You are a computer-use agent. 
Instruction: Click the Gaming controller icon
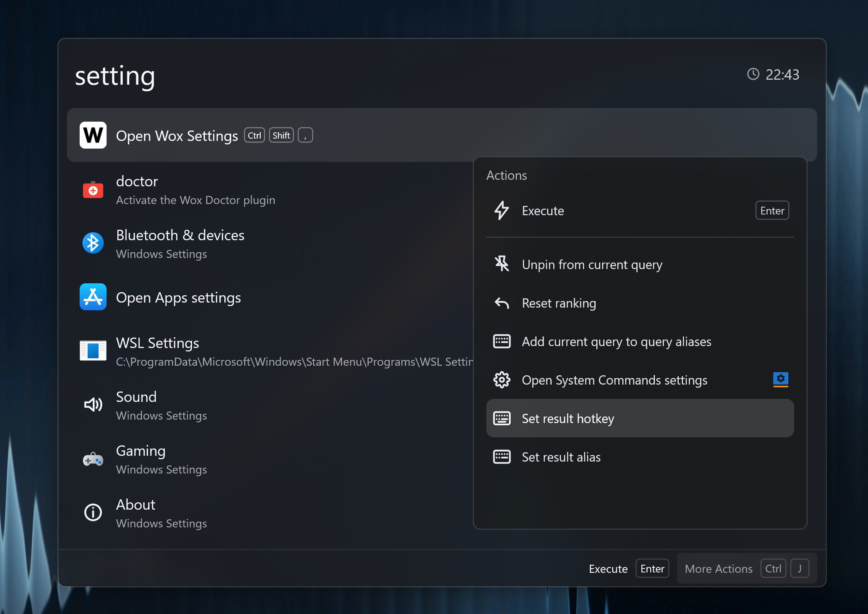93,459
